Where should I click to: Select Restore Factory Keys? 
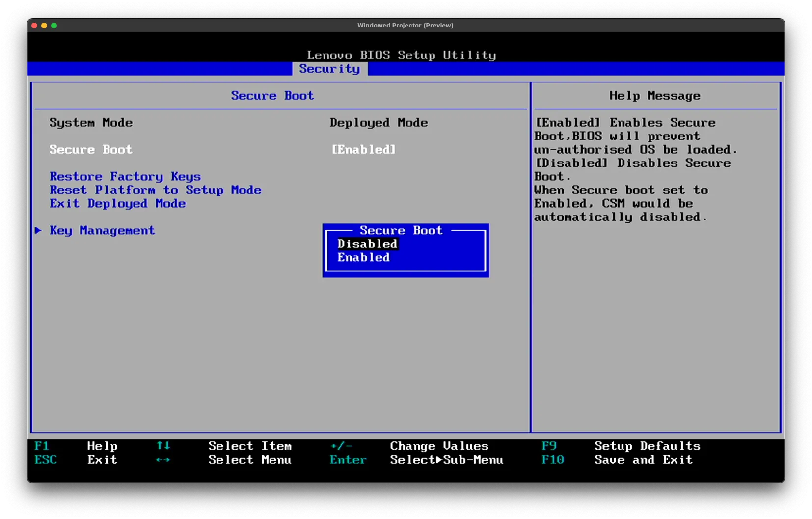(x=125, y=176)
